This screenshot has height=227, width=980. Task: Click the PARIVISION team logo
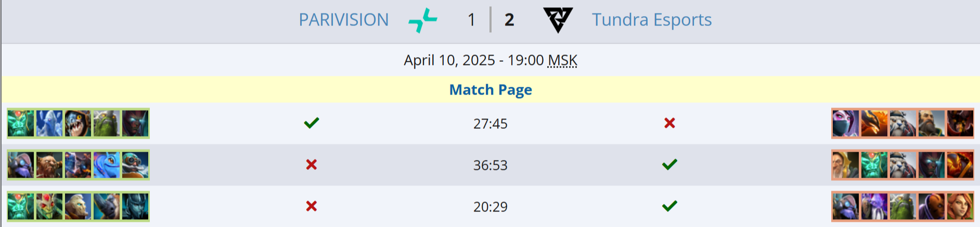423,20
